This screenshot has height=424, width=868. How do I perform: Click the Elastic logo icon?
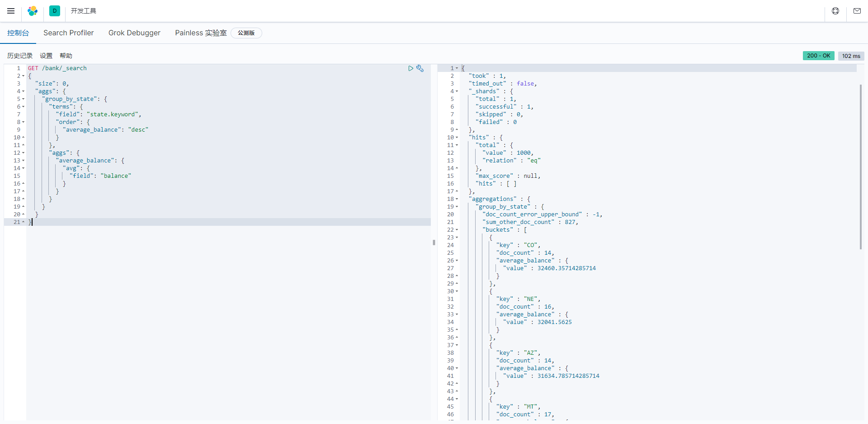pos(33,11)
